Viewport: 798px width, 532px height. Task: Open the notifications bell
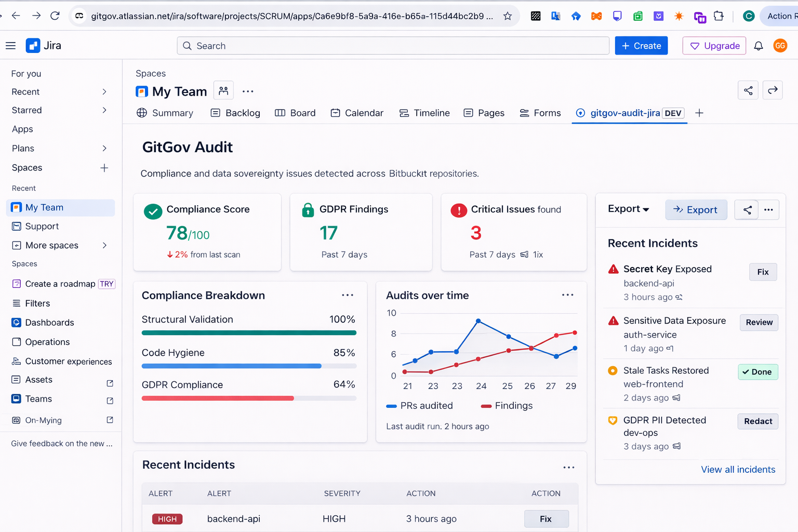pyautogui.click(x=759, y=46)
